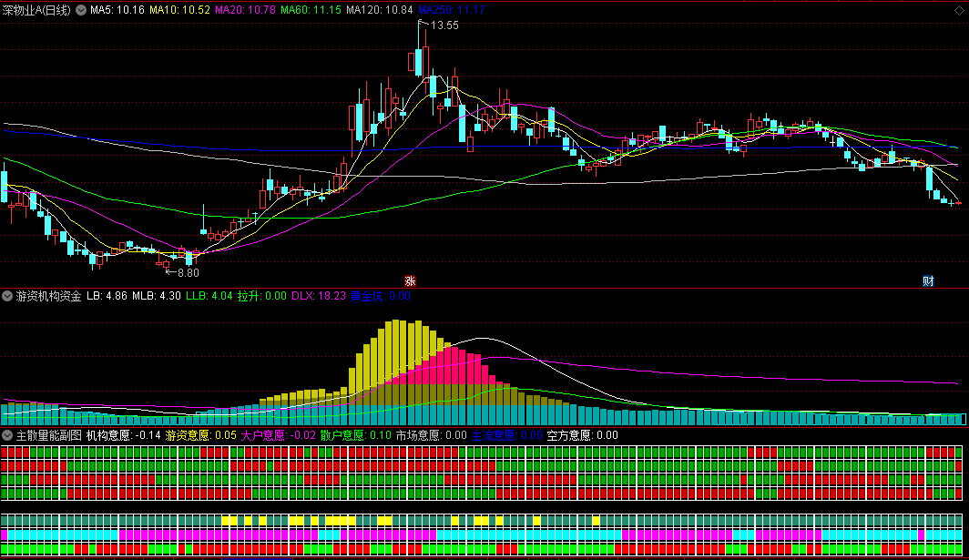969x560 pixels.
Task: Click the green MA60: 11.15 label
Action: click(x=311, y=10)
